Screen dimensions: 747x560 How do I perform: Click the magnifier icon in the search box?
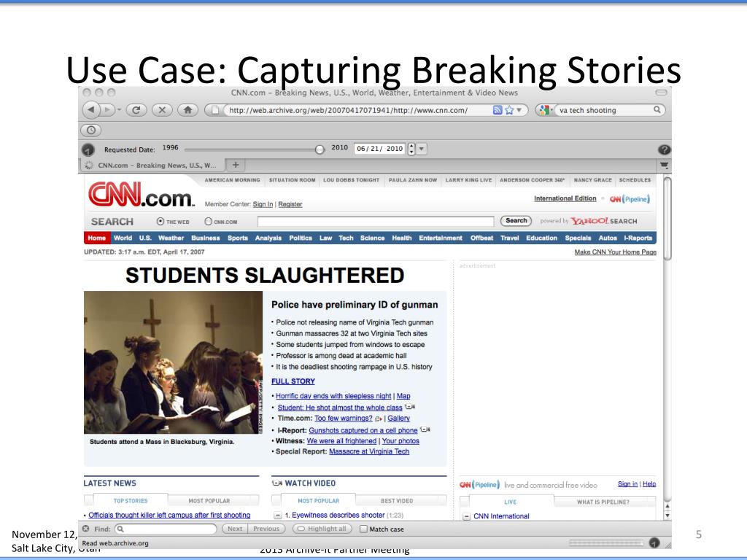coord(657,110)
